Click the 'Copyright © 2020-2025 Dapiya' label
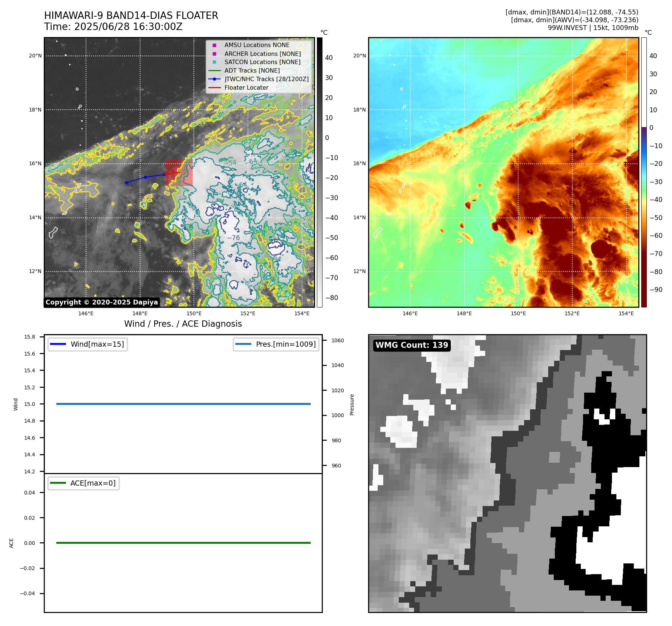Viewport: 672px width, 626px height. click(102, 302)
